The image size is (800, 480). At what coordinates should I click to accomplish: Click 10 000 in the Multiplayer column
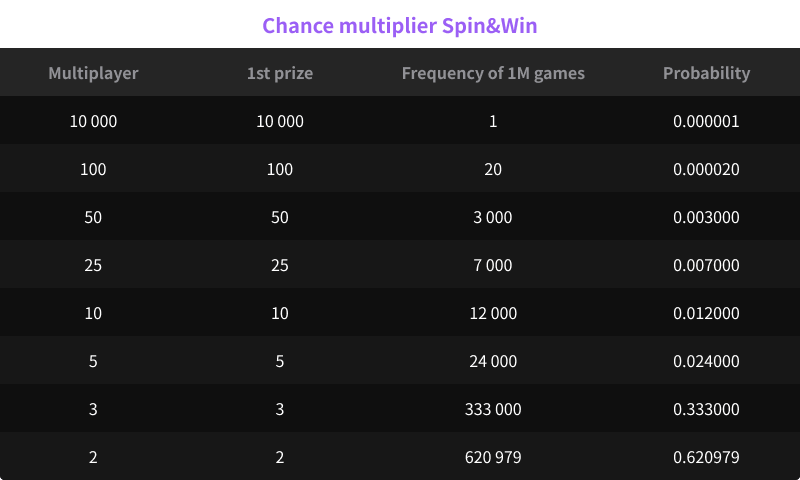pyautogui.click(x=93, y=121)
